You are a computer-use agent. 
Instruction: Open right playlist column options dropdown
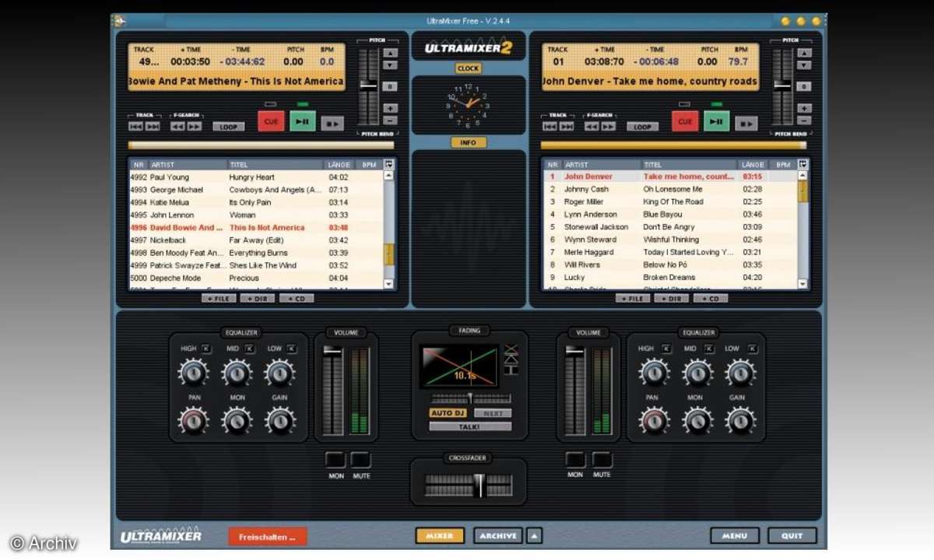(x=802, y=164)
